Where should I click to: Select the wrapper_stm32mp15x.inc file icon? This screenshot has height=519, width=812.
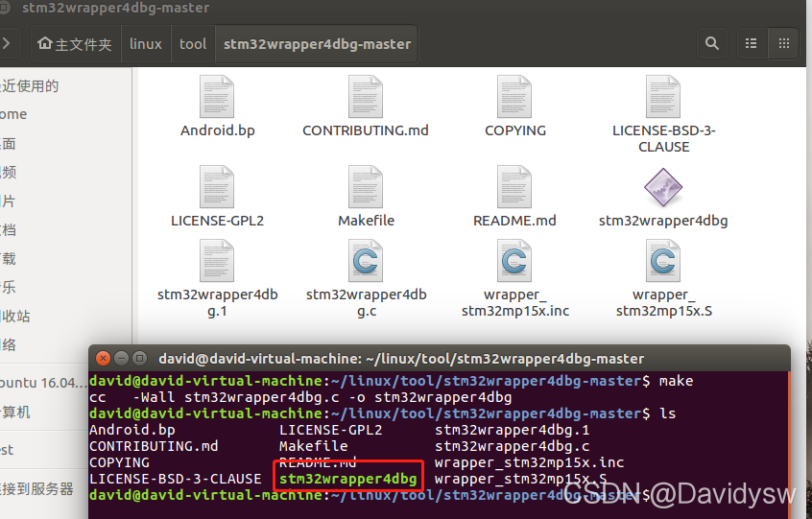[514, 260]
